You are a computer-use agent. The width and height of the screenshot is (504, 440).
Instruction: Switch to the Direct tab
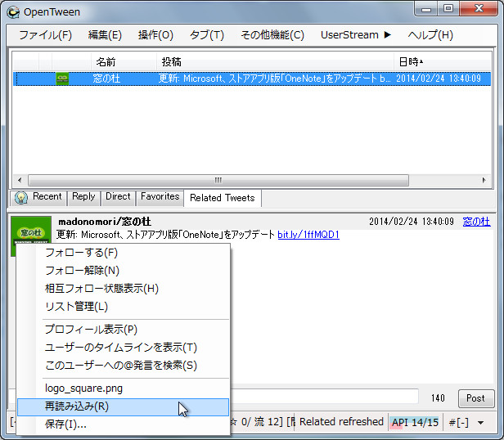tap(118, 197)
